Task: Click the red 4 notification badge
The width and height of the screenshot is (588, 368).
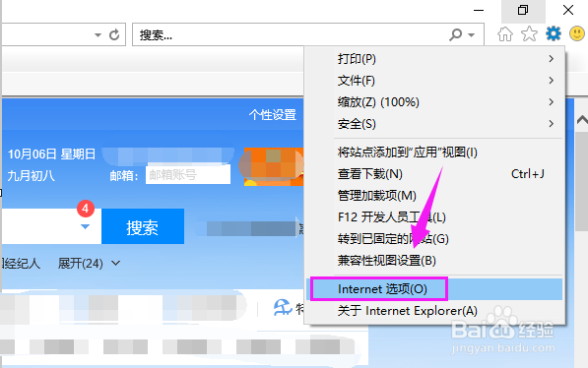Action: (x=86, y=209)
